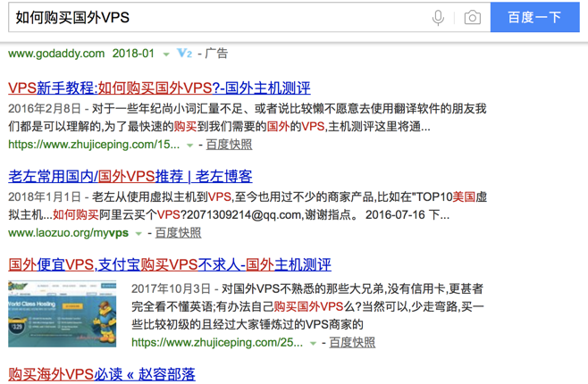Click the www.laozuo.org/myvps URL
Image resolution: width=588 pixels, height=384 pixels.
coord(68,233)
